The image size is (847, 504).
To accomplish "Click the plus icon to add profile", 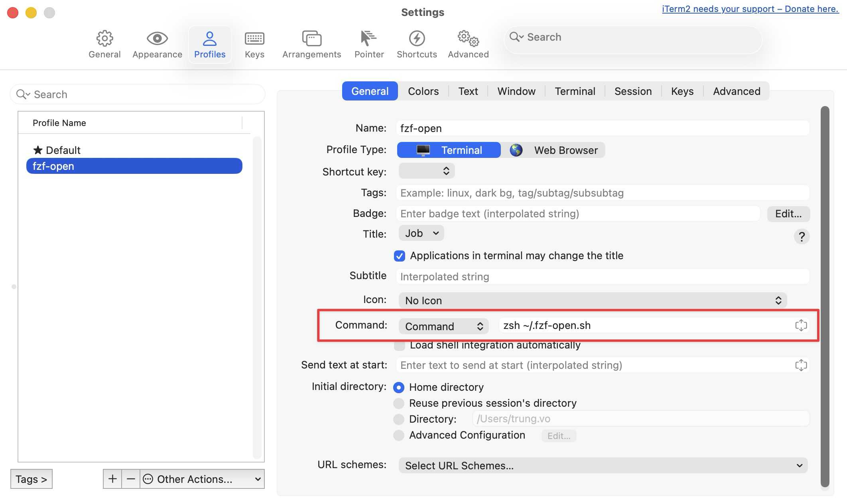I will (x=112, y=479).
